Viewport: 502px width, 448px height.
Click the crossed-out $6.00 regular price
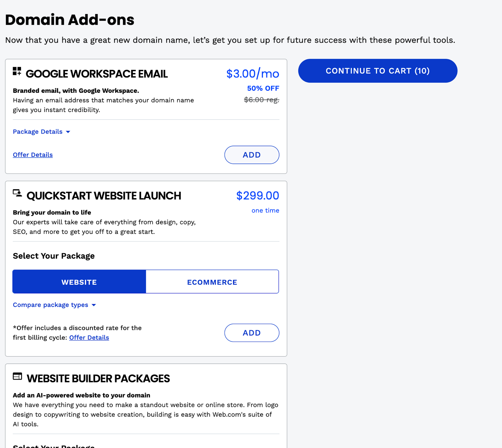pyautogui.click(x=261, y=100)
